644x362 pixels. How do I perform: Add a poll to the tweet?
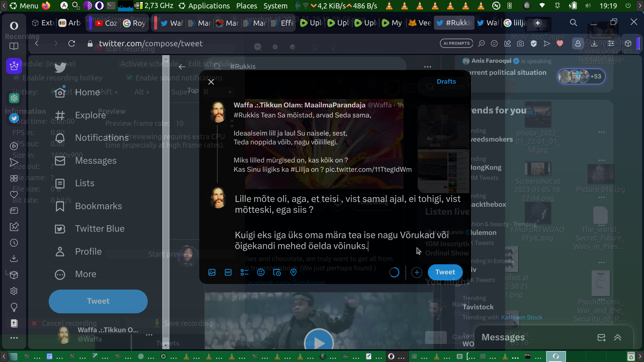click(244, 272)
